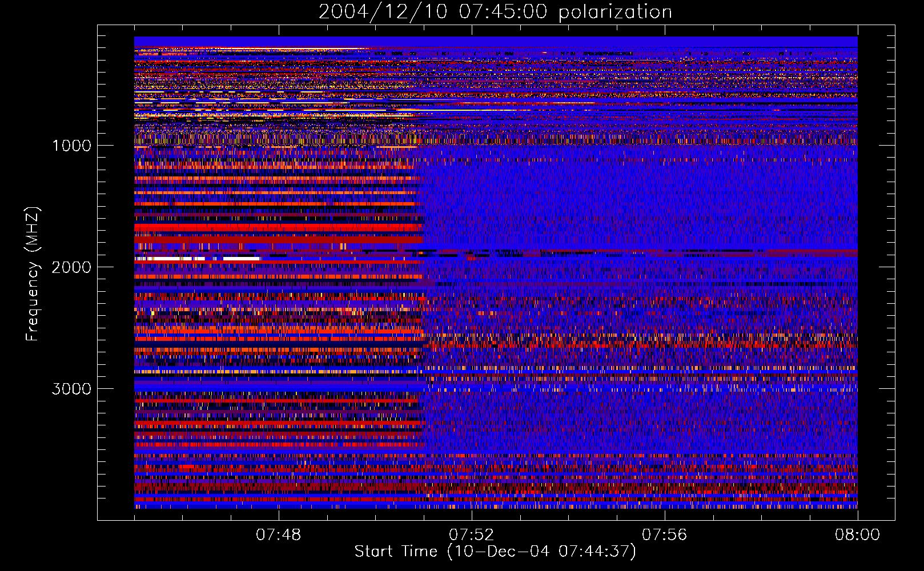Select the 3000 frequency axis label
924x571 pixels.
click(x=71, y=389)
